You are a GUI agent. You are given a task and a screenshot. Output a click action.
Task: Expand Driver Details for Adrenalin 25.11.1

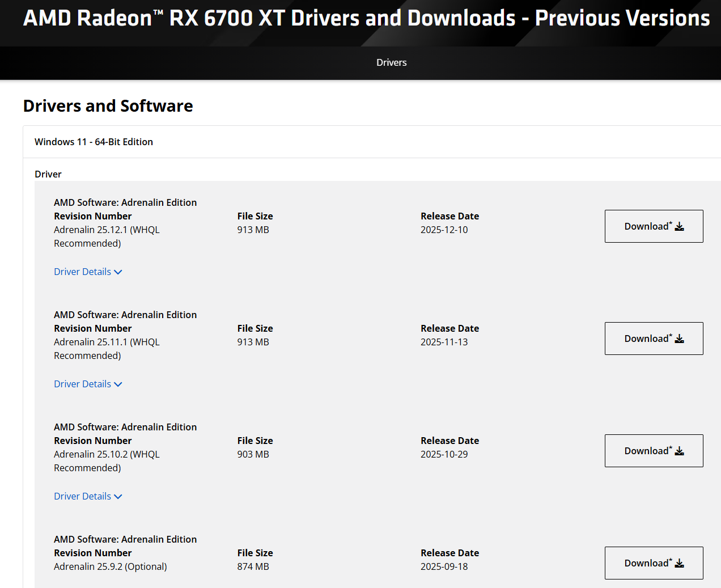tap(88, 384)
